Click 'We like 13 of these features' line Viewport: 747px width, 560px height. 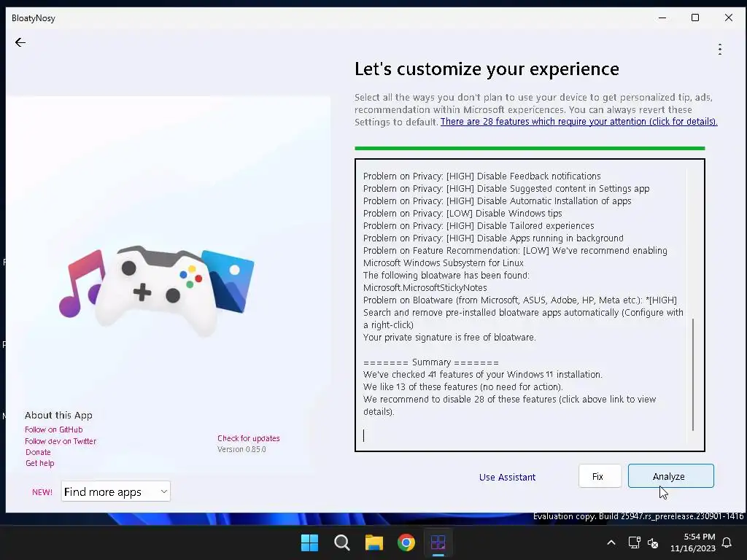coord(462,386)
